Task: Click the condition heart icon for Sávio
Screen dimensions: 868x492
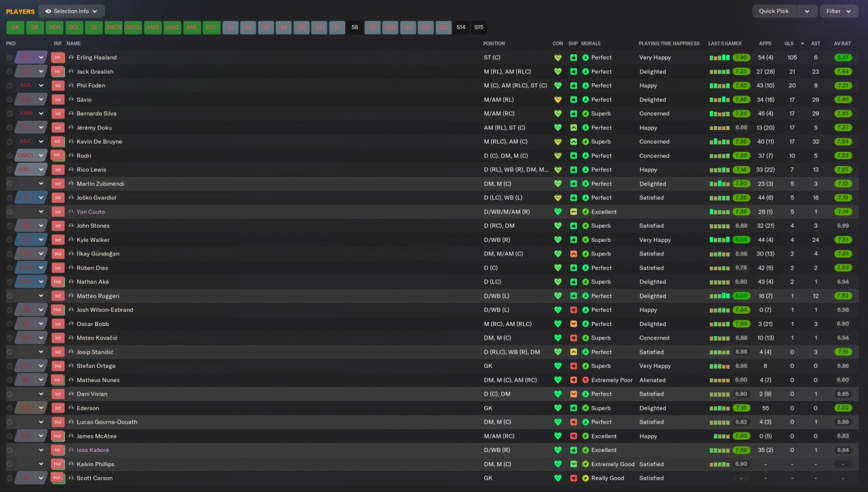Action: pos(558,100)
